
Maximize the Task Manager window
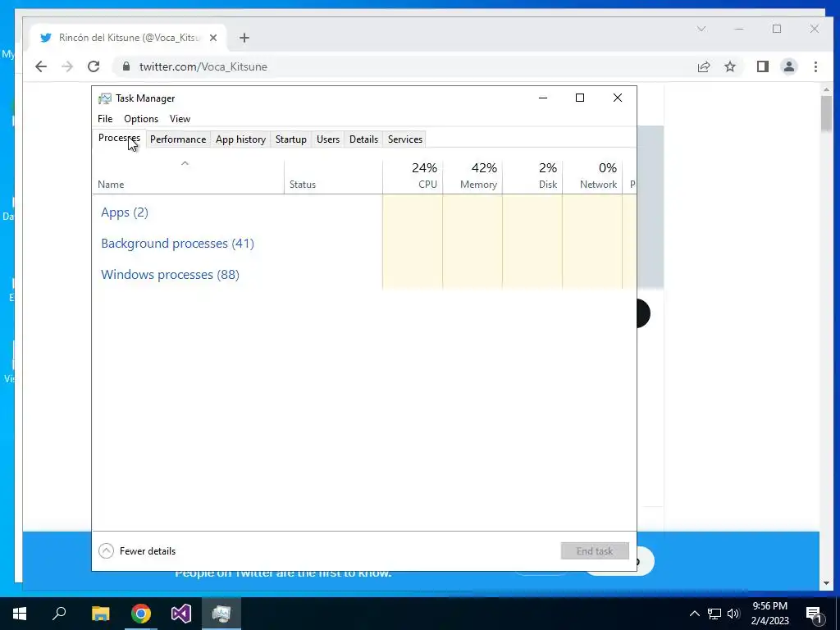[580, 98]
